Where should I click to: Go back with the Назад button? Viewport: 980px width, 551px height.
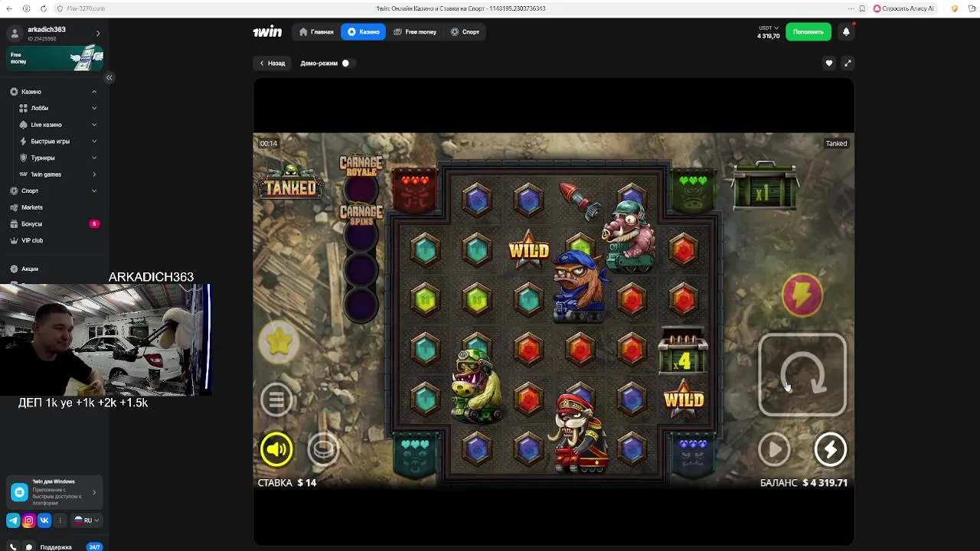tap(272, 64)
